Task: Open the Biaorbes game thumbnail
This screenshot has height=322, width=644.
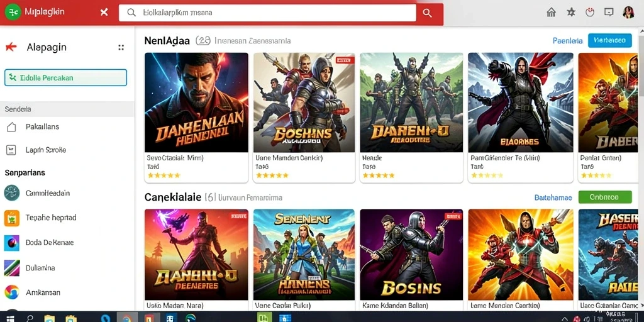Action: 520,103
